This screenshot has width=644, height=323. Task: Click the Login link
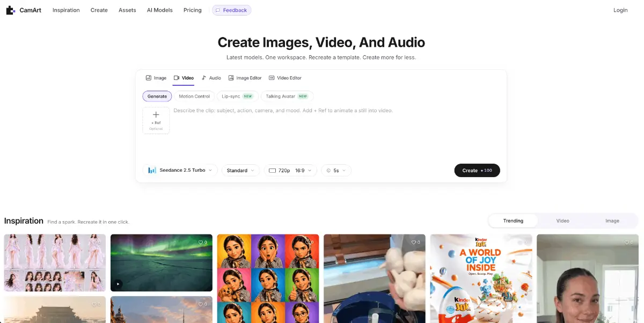pyautogui.click(x=620, y=10)
